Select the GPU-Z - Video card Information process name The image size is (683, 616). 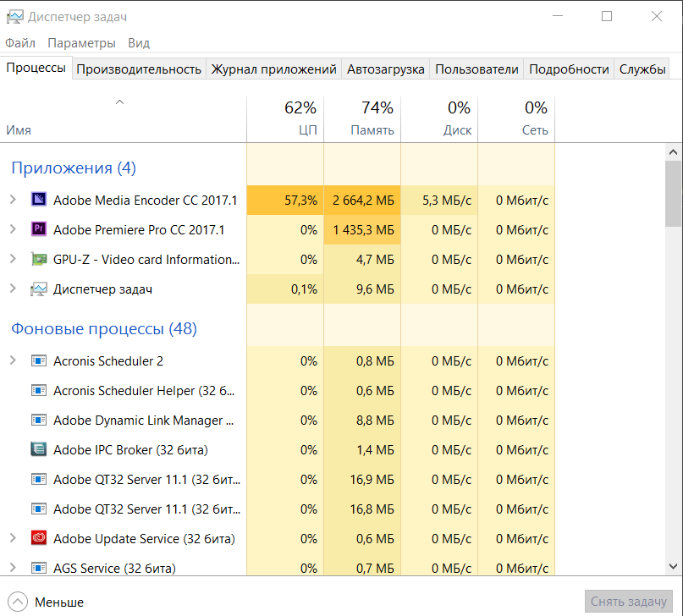(x=146, y=260)
